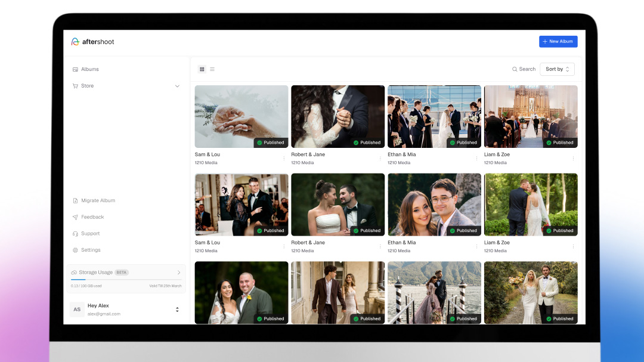Screen dimensions: 644x362
Task: Open three-dot menu for church-aisle Liam & Zoe album
Action: (574, 158)
